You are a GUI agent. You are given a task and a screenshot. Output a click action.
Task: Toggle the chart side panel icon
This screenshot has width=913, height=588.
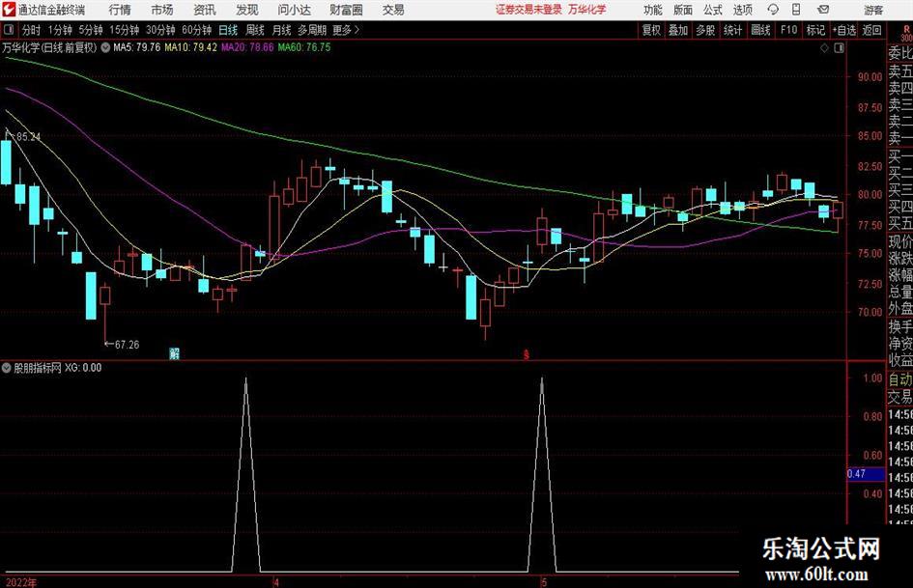(839, 48)
